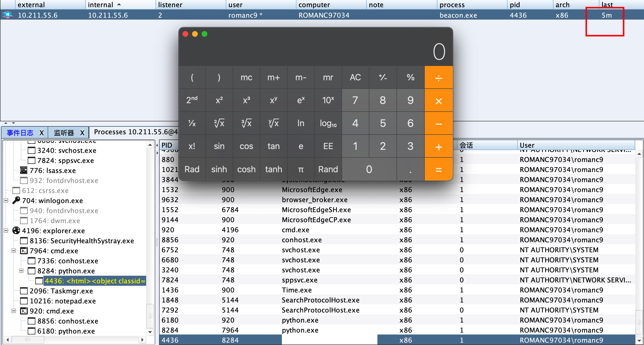
Task: Select the 4436 row in process table
Action: pos(397,340)
